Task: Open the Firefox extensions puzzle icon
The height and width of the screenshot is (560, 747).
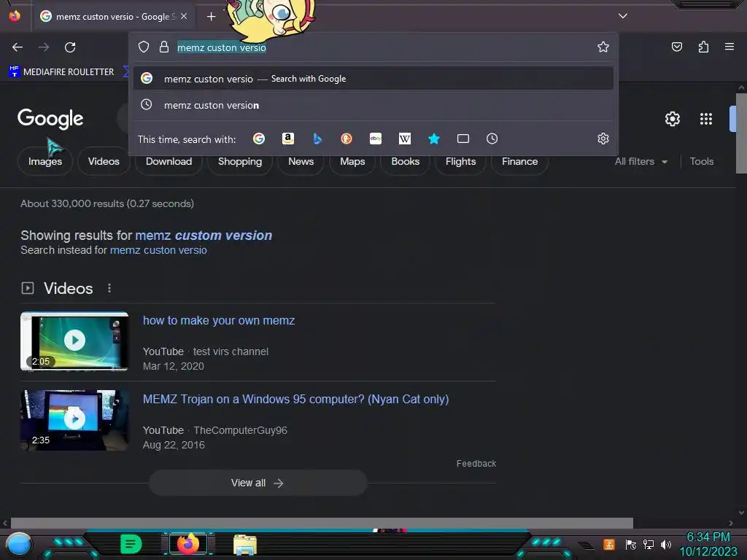Action: tap(703, 47)
